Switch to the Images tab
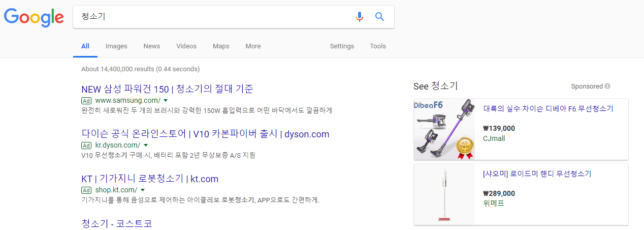The width and height of the screenshot is (644, 230). click(x=116, y=46)
